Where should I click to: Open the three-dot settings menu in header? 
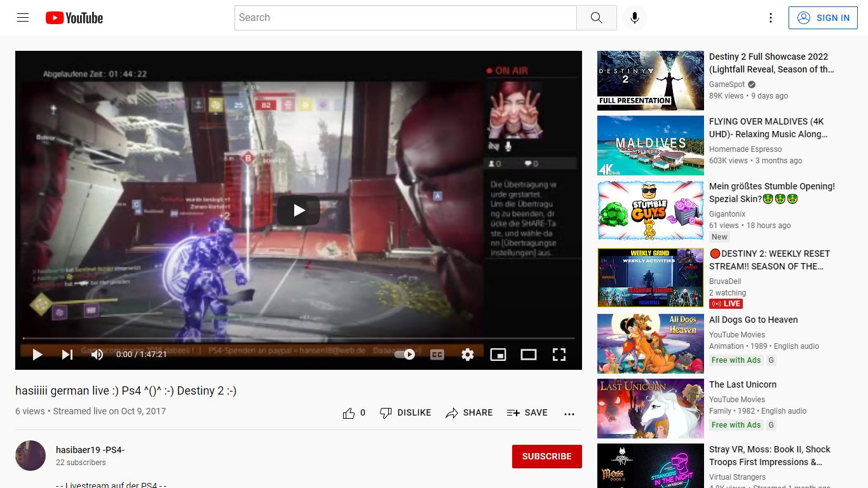tap(771, 18)
